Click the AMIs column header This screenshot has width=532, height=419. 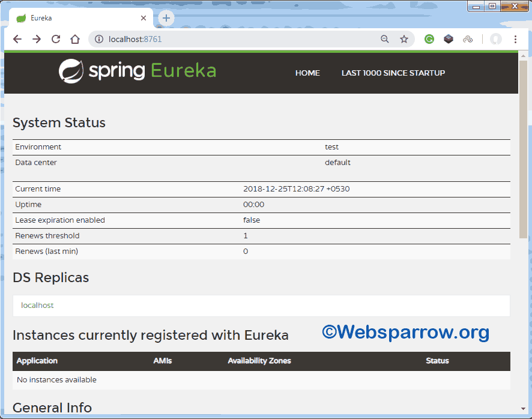[x=163, y=361]
